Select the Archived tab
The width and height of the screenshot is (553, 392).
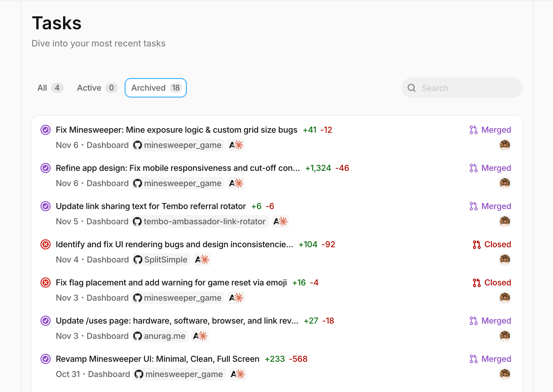(156, 88)
